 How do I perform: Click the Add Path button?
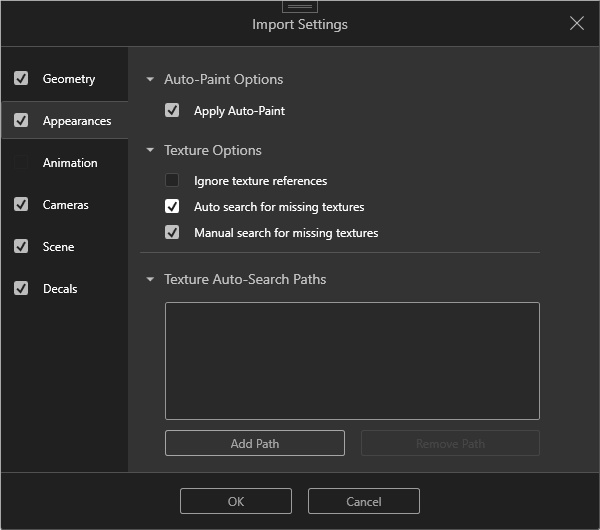[255, 443]
